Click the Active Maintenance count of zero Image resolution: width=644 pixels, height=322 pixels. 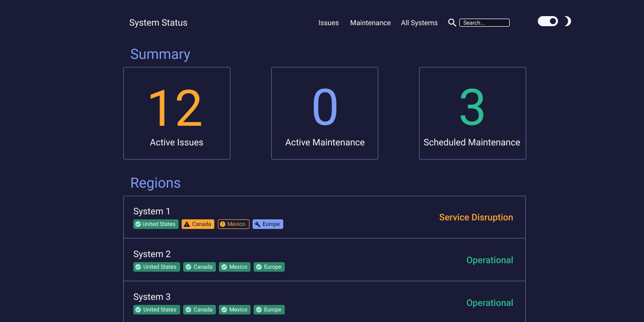click(325, 107)
